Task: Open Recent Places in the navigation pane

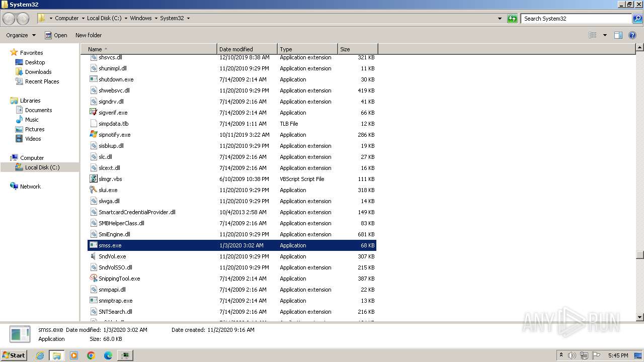Action: [x=42, y=81]
